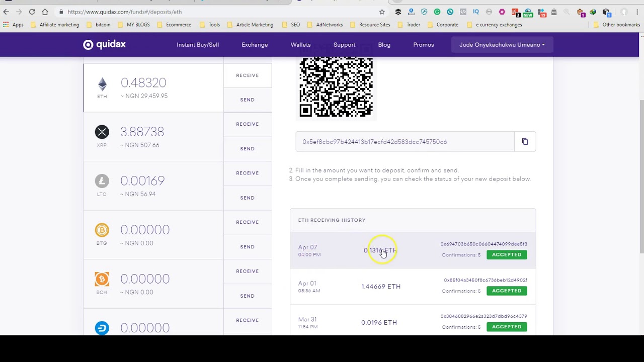Select the 1.44669 ETH amount
The width and height of the screenshot is (644, 362).
[x=381, y=287]
